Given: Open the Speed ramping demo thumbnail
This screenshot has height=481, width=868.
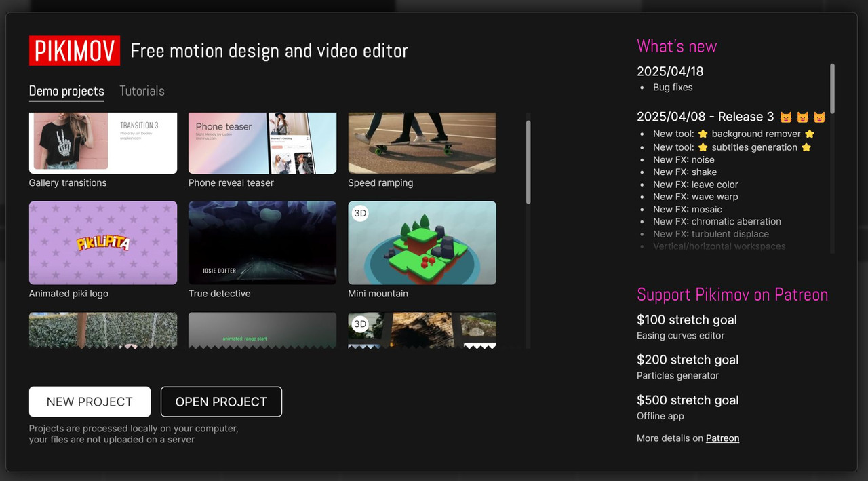Looking at the screenshot, I should click(422, 143).
